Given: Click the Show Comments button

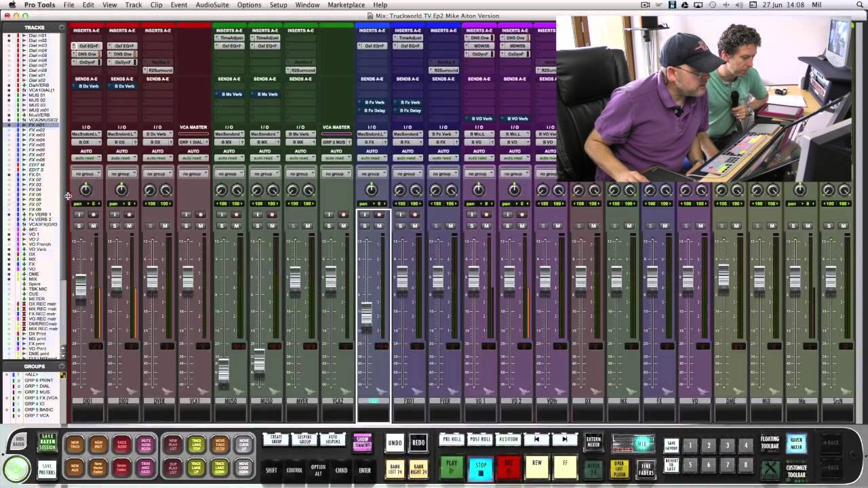Looking at the screenshot, I should pos(363,442).
